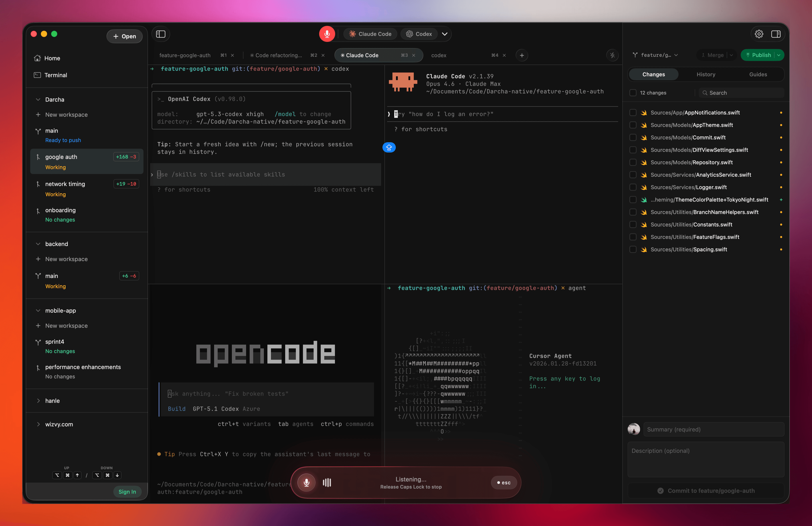Screen dimensions: 812x526
Task: Toggle the left sidebar panel icon
Action: [161, 34]
